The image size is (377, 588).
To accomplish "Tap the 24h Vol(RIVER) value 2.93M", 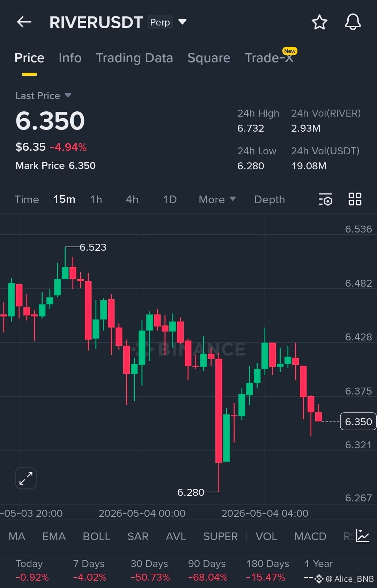I will (306, 128).
